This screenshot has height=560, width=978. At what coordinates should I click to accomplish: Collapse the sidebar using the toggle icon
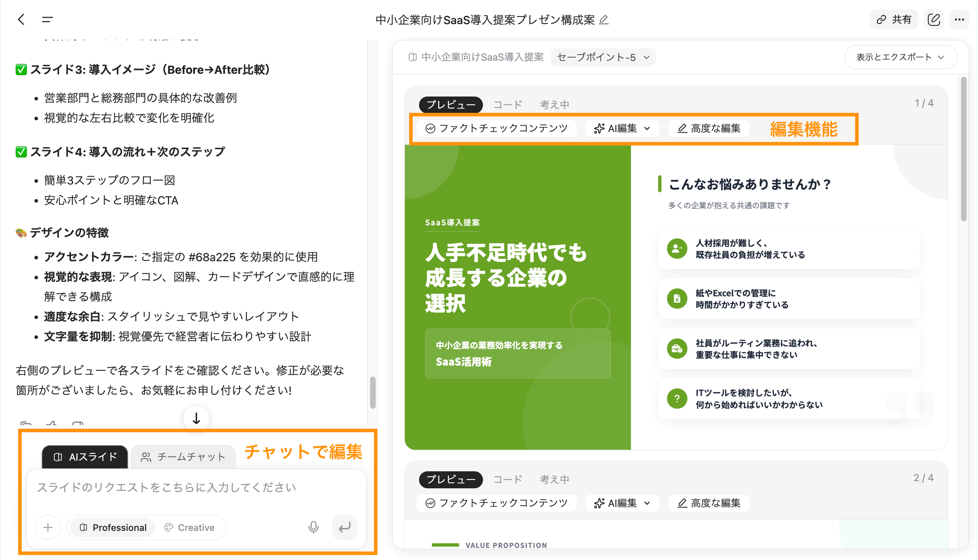pyautogui.click(x=47, y=20)
